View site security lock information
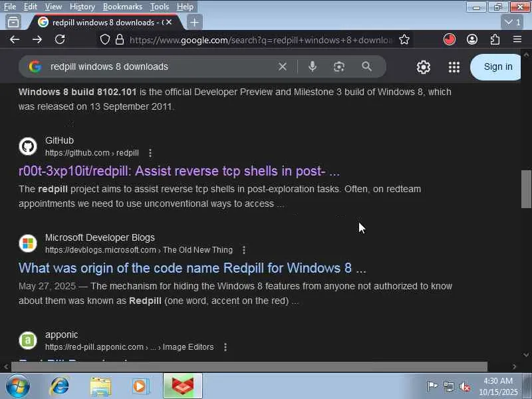This screenshot has width=532, height=399. pyautogui.click(x=120, y=40)
